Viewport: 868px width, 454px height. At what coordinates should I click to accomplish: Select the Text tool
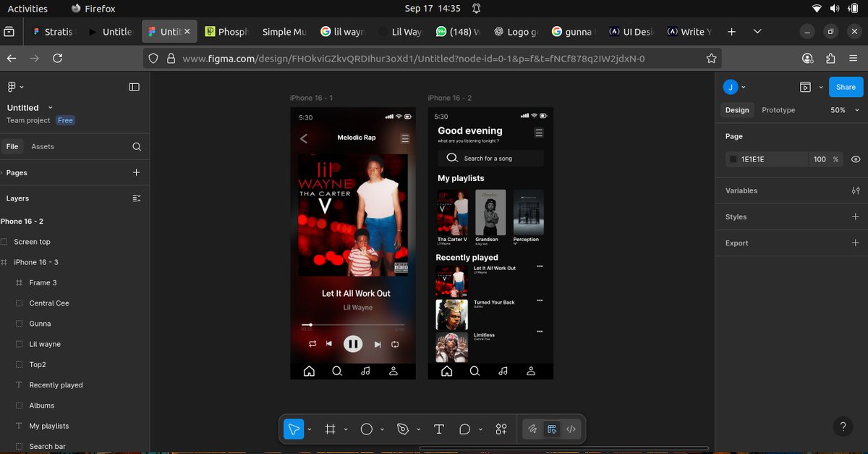coord(438,429)
